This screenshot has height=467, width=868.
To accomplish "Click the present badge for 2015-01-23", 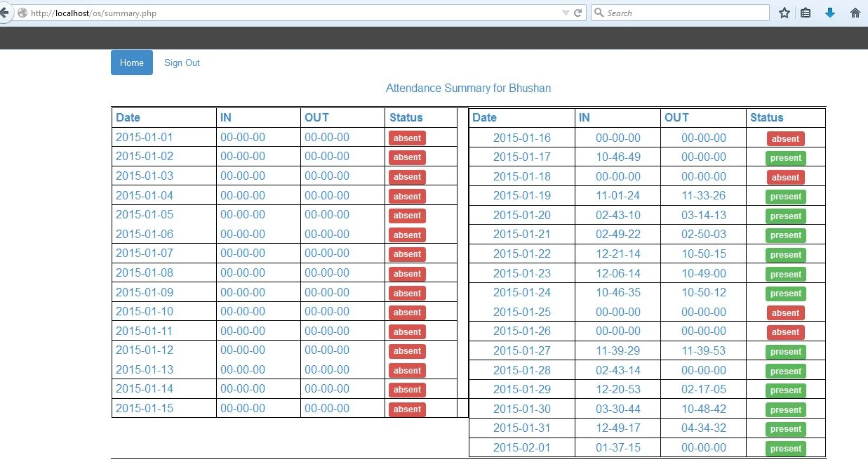I will [786, 275].
